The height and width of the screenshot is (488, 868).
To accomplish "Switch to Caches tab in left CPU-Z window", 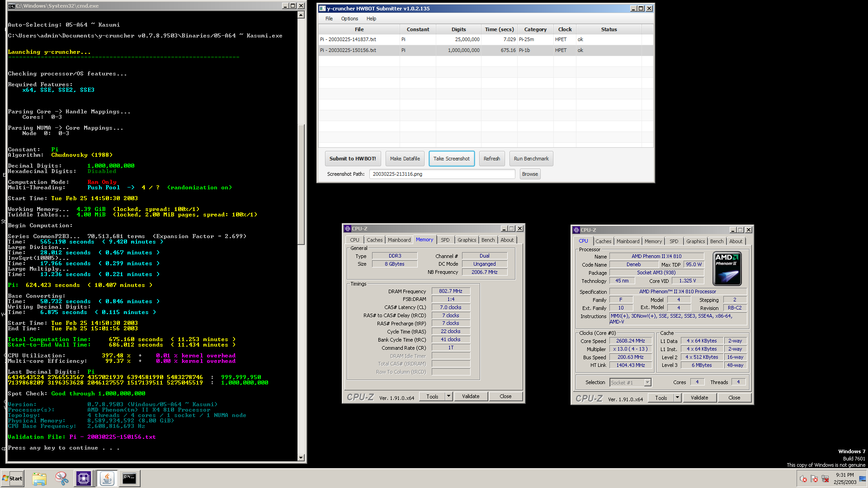I will (375, 240).
